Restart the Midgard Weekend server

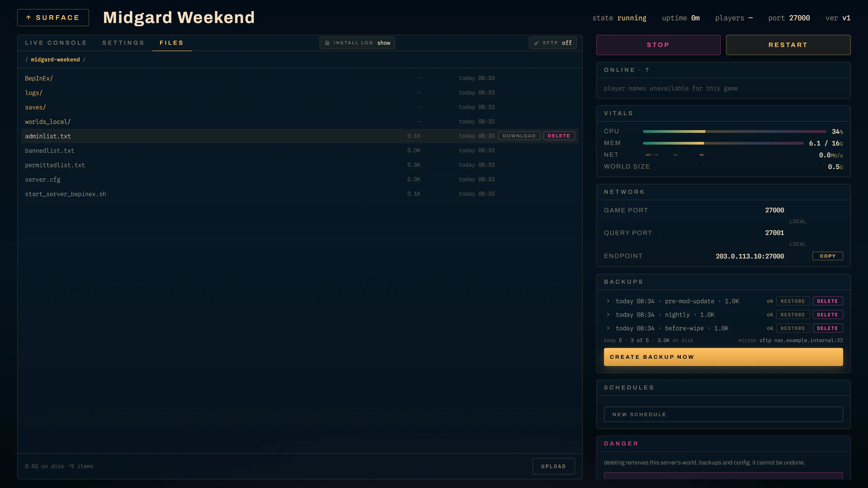coord(788,45)
